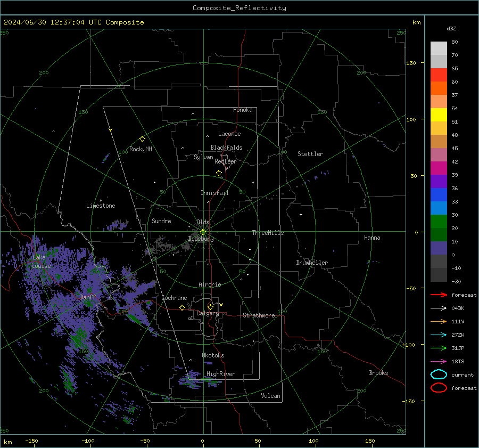Click the 04DK legend label
479x448 pixels.
click(458, 308)
